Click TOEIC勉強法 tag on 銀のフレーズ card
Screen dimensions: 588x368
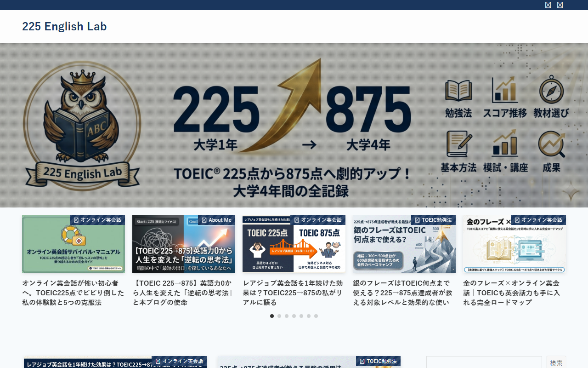433,220
